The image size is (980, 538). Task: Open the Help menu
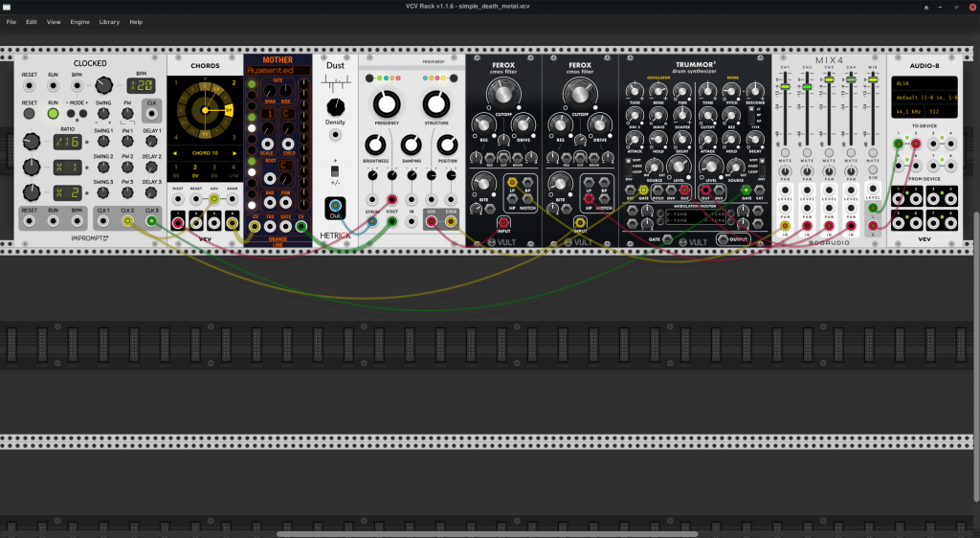pos(136,22)
